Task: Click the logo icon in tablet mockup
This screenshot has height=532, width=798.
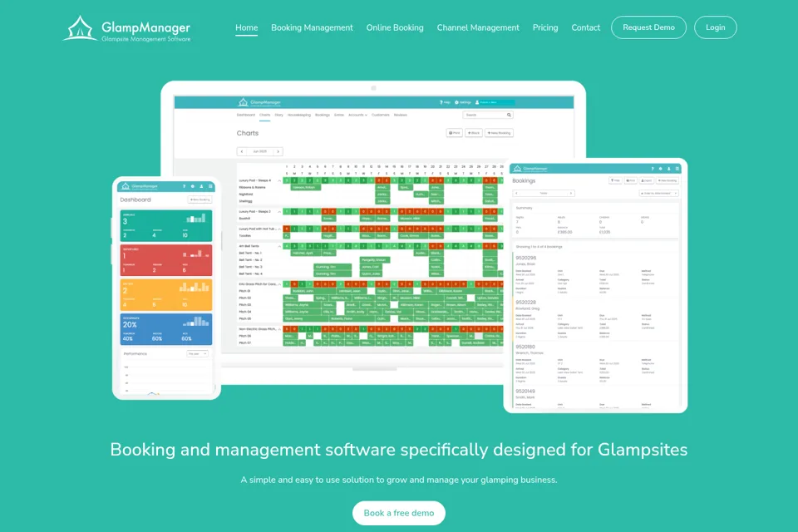Action: coord(518,169)
